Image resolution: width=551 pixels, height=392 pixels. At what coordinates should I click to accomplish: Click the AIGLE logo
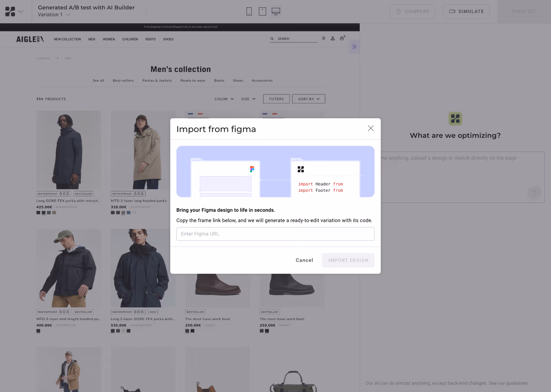(x=30, y=39)
